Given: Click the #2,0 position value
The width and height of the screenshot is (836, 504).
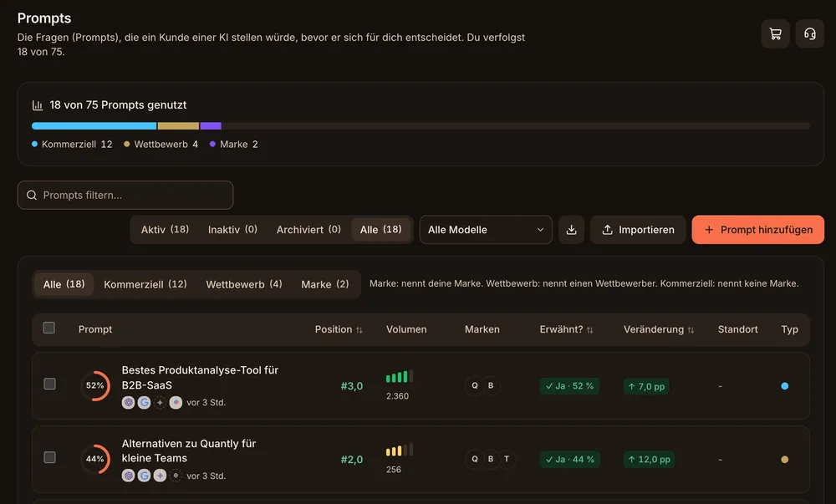Looking at the screenshot, I should point(352,459).
